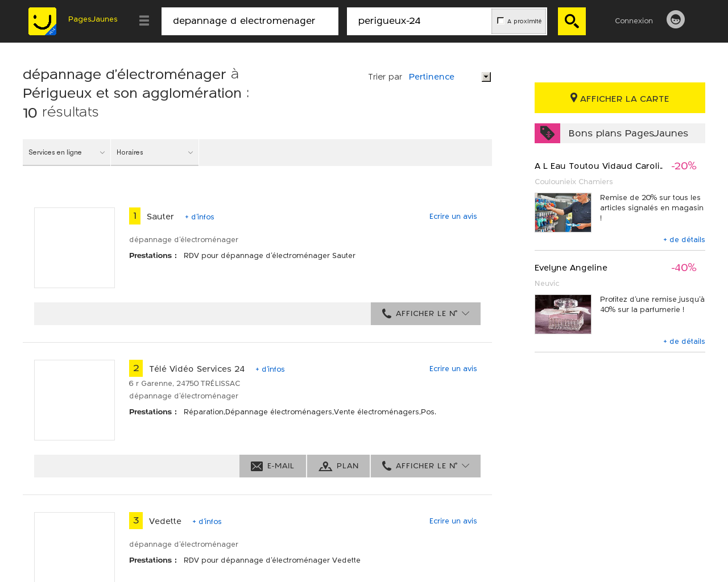
Task: Click 'AFFICHER LA CARTE' button
Action: pyautogui.click(x=620, y=98)
